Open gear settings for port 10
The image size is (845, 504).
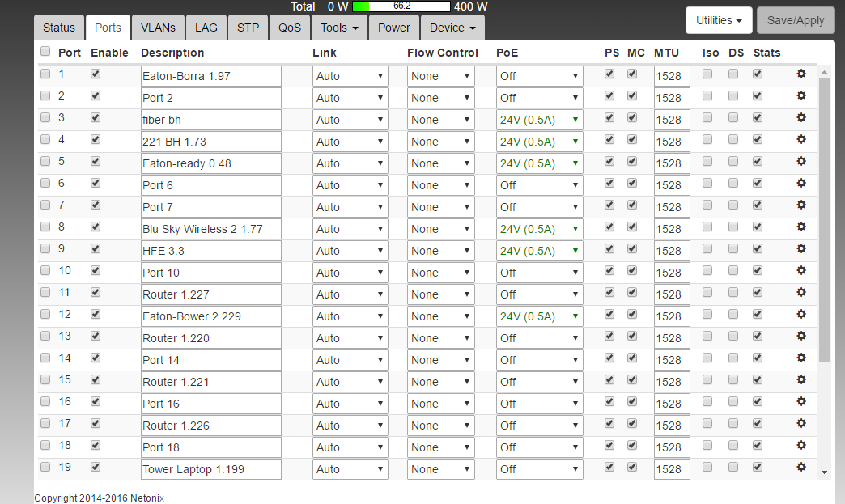pos(801,270)
